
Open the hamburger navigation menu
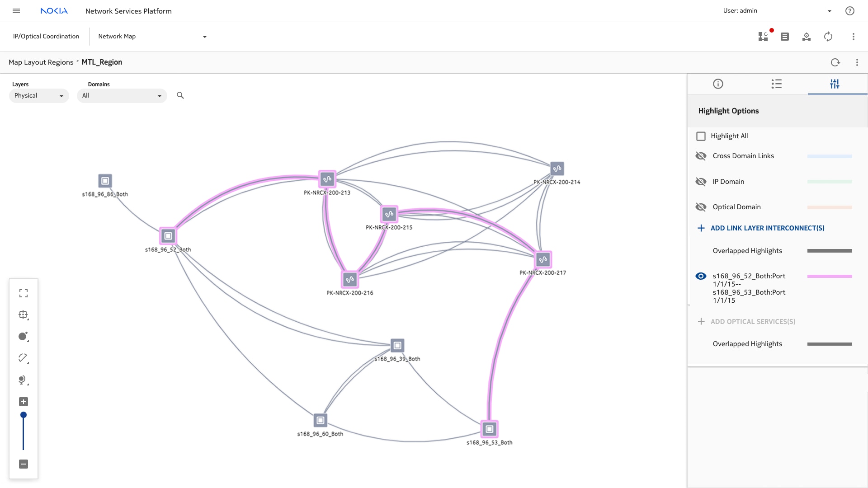(x=16, y=11)
